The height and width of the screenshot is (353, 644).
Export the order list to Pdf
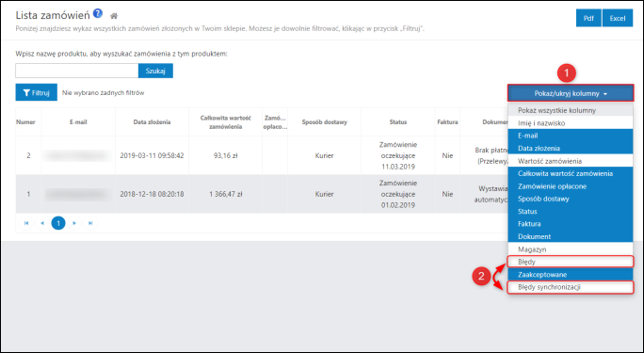point(588,18)
